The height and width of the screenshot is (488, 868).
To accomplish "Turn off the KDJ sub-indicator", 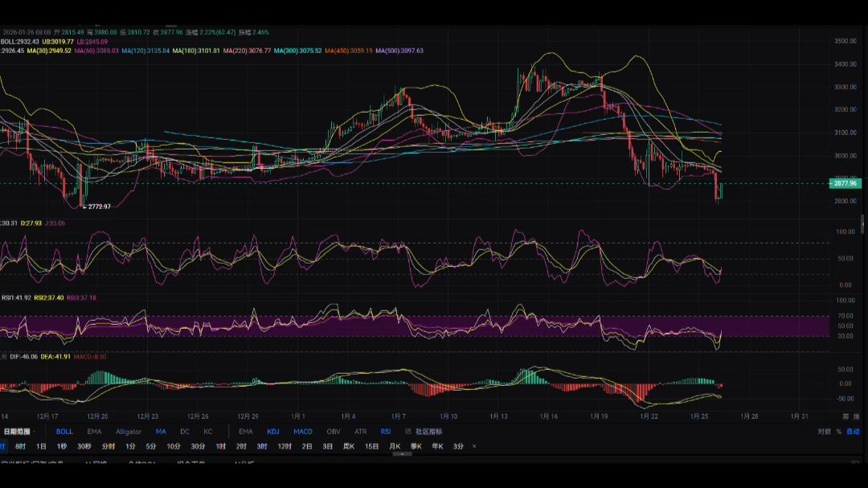I will click(272, 432).
